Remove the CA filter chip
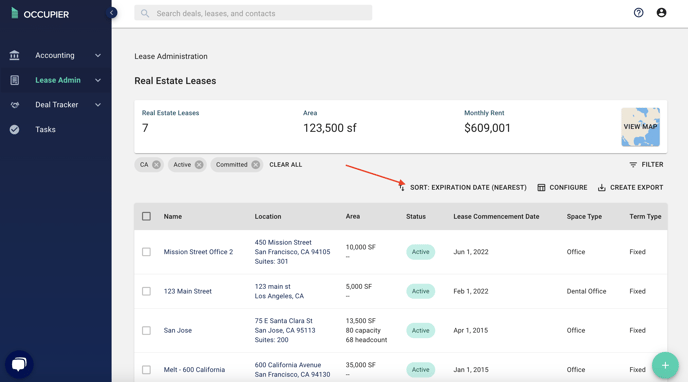This screenshot has height=382, width=688. [156, 164]
